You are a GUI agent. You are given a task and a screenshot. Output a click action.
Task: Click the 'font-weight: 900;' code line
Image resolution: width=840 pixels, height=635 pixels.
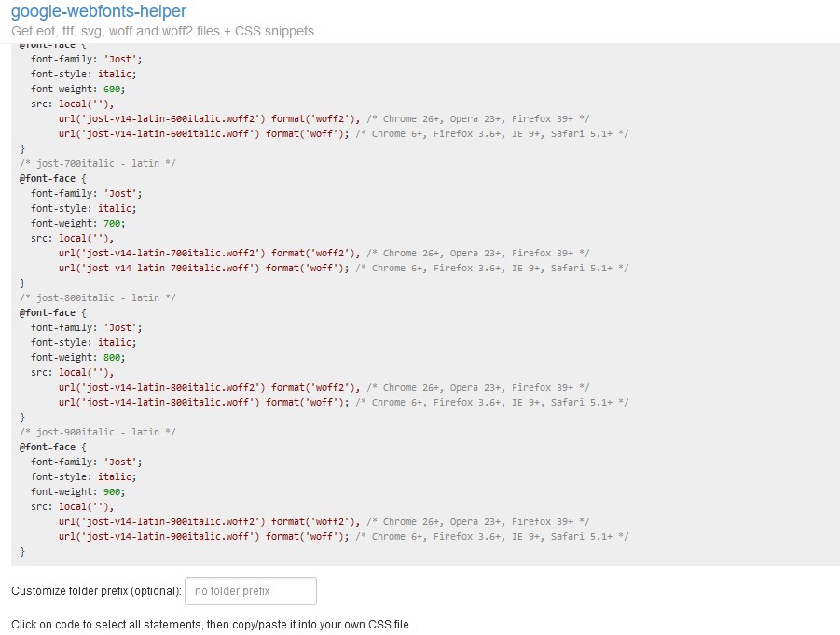77,491
